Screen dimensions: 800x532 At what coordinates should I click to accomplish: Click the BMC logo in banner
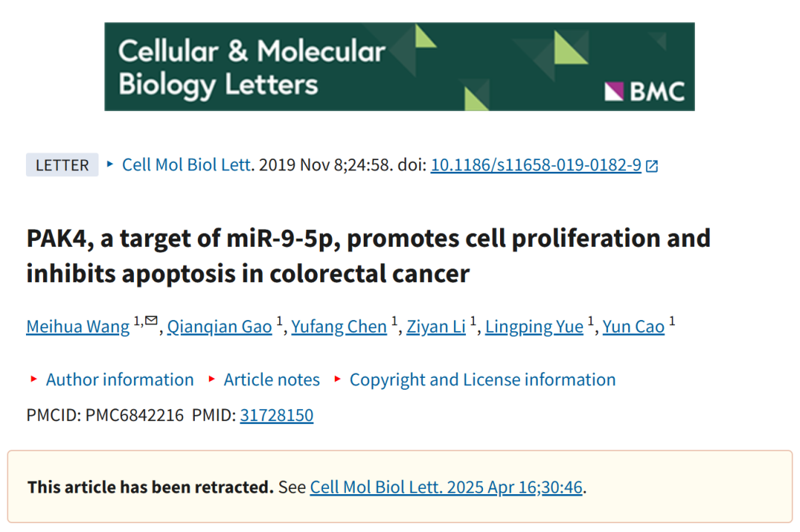coord(645,91)
